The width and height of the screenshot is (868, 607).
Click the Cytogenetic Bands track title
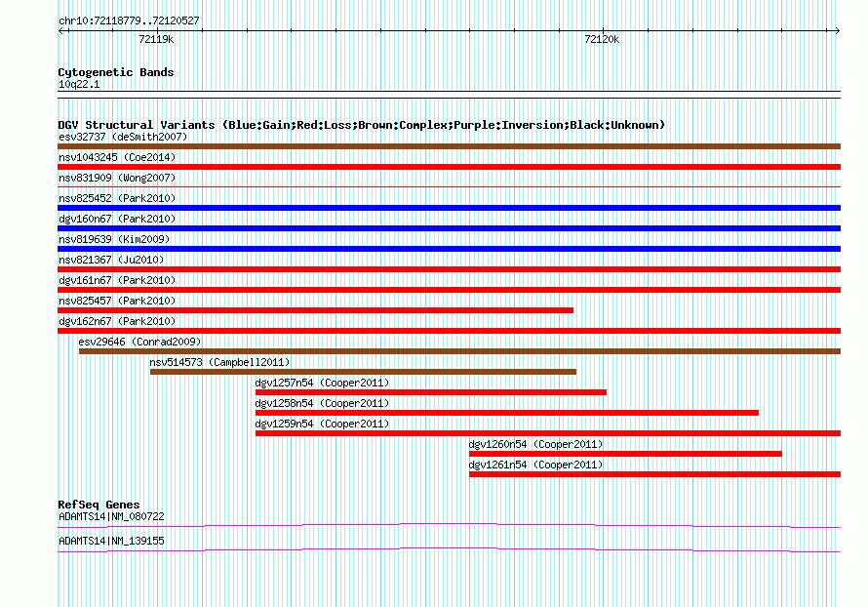tap(116, 72)
